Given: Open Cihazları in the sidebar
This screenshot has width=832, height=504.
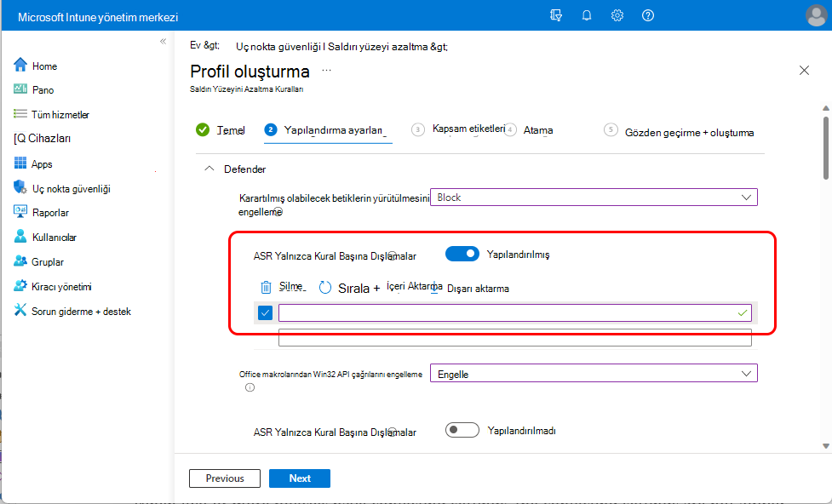Looking at the screenshot, I should tap(43, 139).
